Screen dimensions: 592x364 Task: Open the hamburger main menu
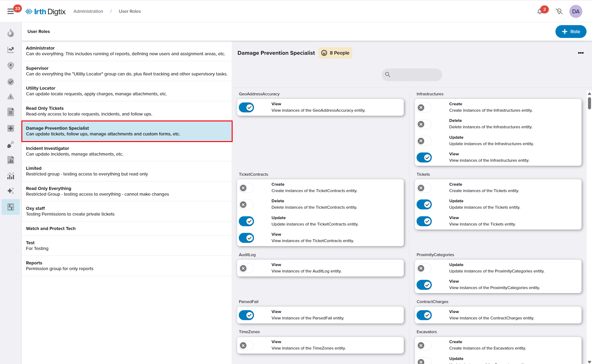coord(10,11)
